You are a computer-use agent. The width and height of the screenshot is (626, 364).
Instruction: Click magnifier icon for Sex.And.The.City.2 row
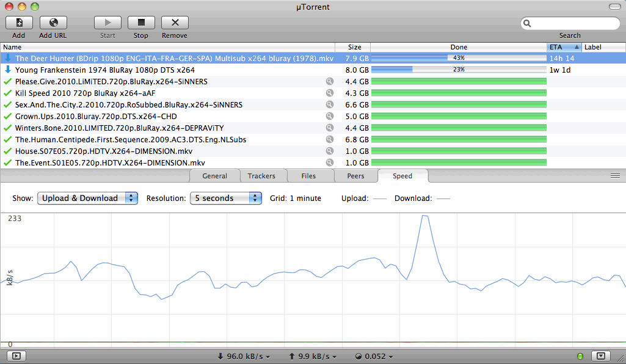pos(329,104)
